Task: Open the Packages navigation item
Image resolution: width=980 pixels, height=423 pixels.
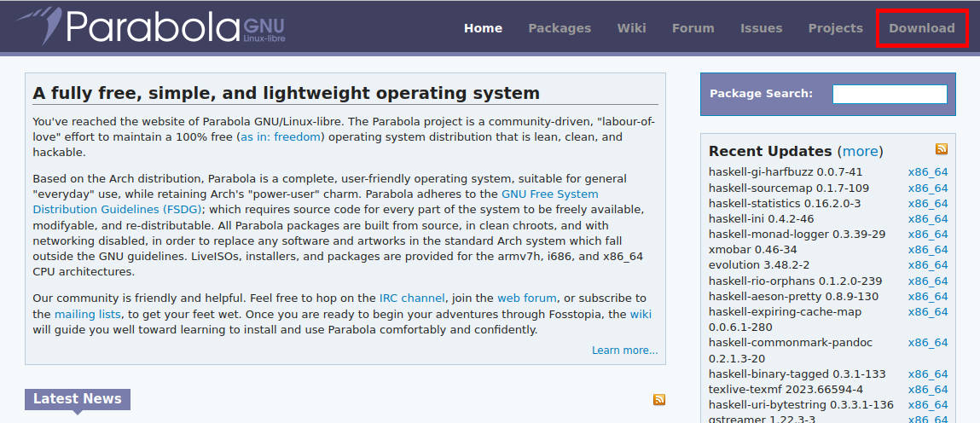Action: coord(560,28)
